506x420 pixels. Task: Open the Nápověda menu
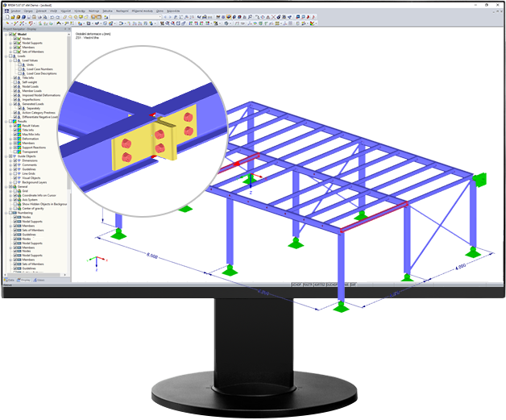(x=173, y=11)
